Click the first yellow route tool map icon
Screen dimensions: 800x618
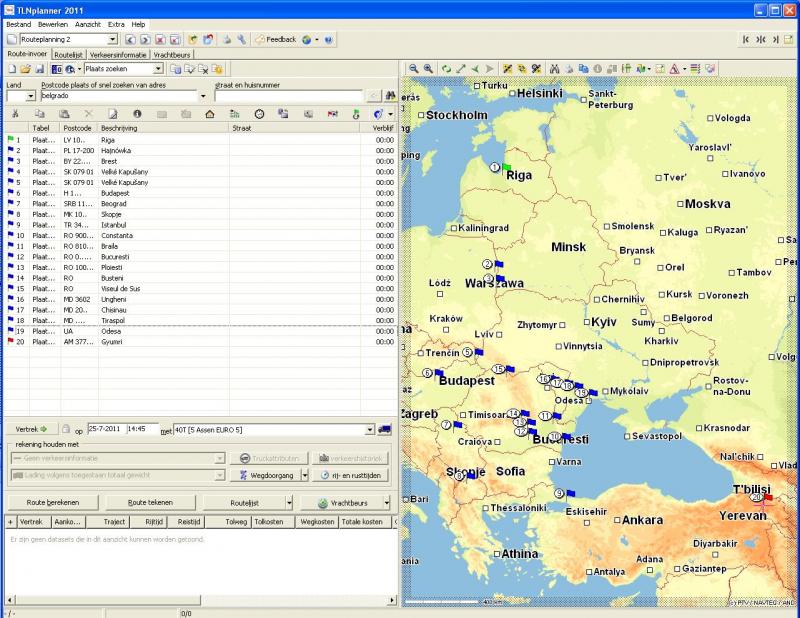point(507,69)
